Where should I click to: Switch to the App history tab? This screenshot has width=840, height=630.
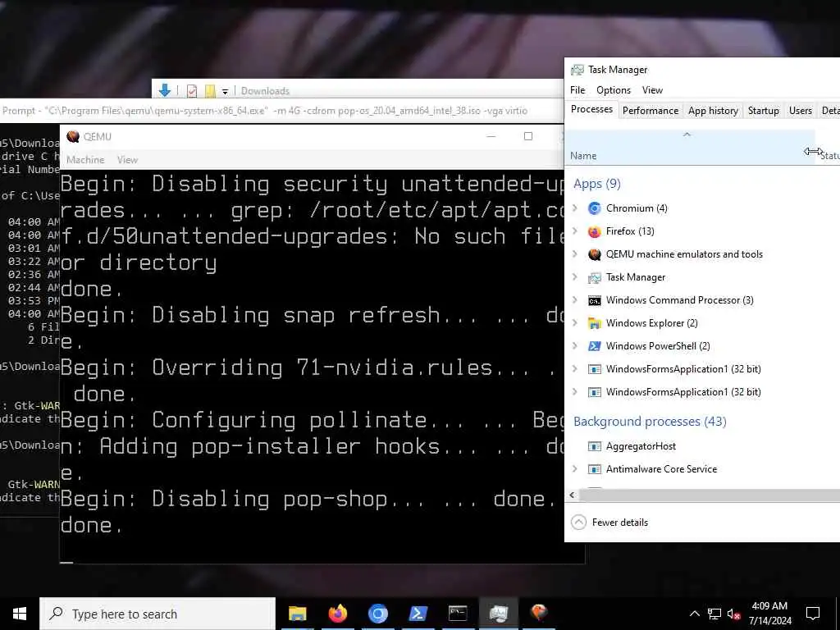tap(713, 111)
